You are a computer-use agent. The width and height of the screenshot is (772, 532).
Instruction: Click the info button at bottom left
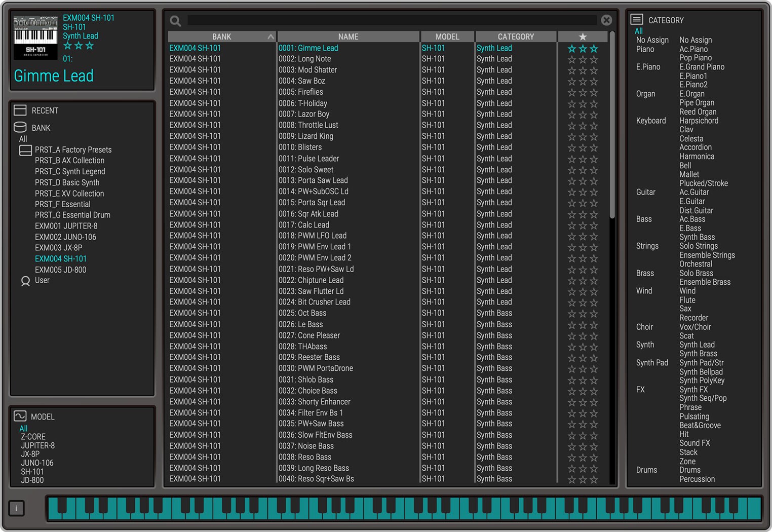pos(17,508)
